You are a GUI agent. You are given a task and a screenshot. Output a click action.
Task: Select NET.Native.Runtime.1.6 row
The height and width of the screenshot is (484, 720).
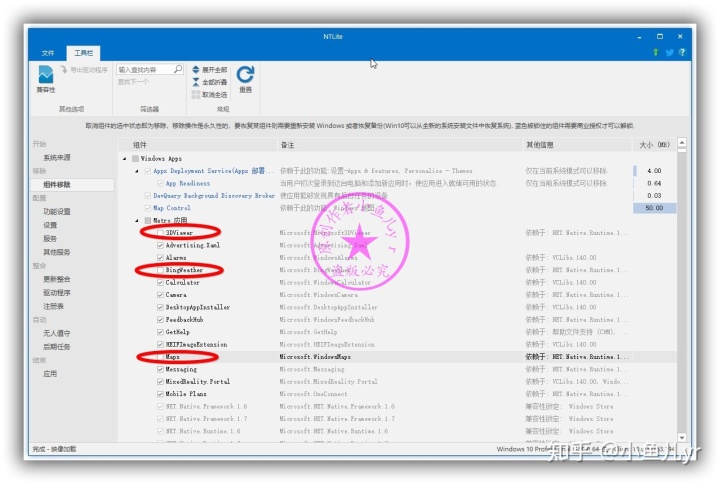[397, 431]
